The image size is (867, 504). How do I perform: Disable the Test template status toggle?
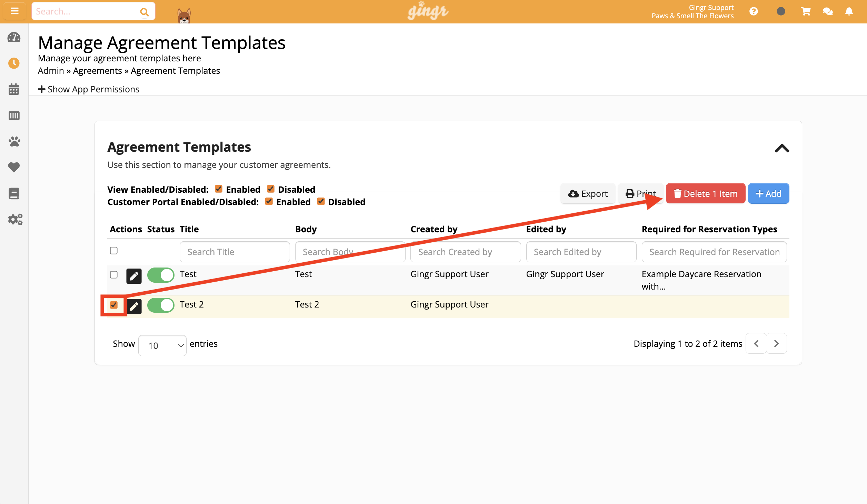coord(161,275)
